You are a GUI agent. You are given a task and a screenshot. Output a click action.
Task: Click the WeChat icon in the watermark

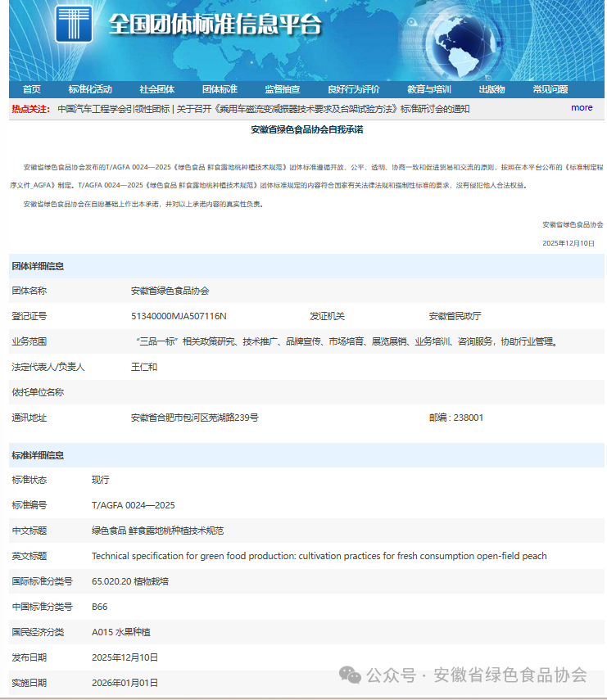351,675
